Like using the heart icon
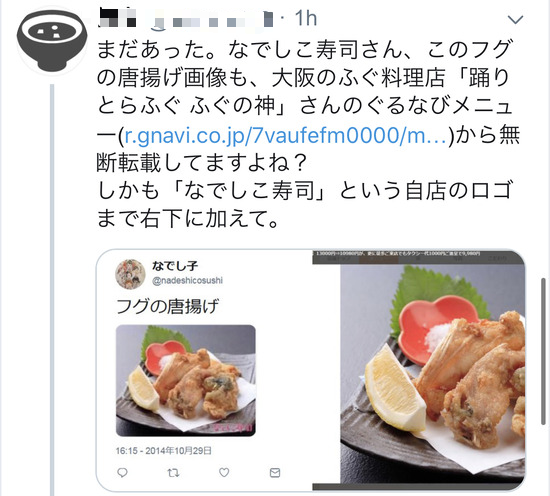 click(x=224, y=473)
